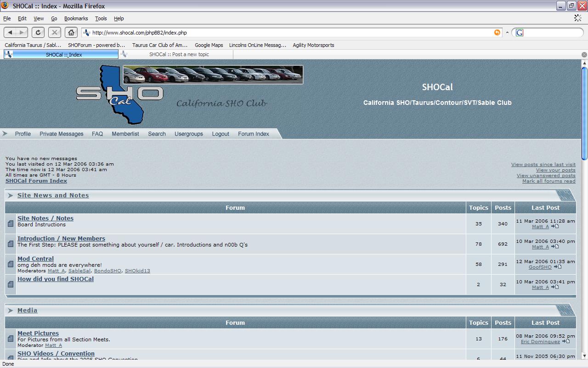Click the SHOCal California logo image
The image size is (588, 368).
120,95
